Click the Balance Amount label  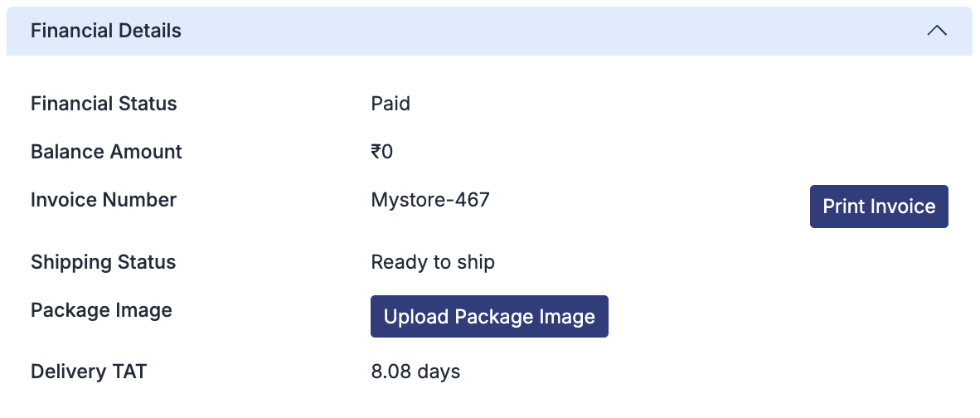pos(106,152)
